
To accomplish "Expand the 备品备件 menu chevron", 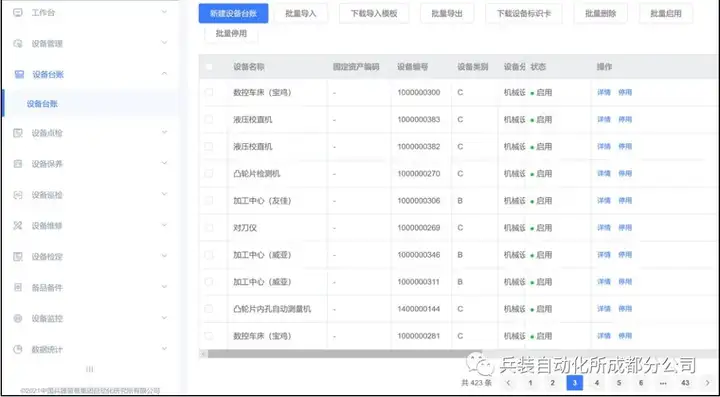I will click(x=164, y=287).
